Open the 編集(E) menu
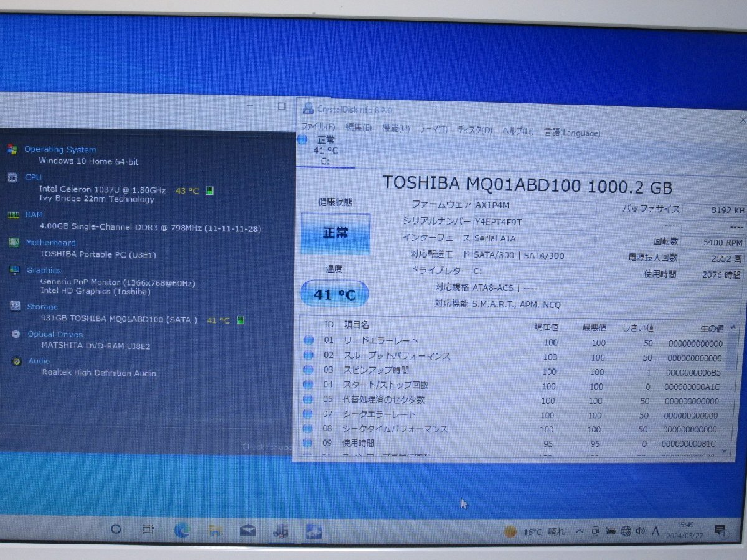 click(x=359, y=128)
